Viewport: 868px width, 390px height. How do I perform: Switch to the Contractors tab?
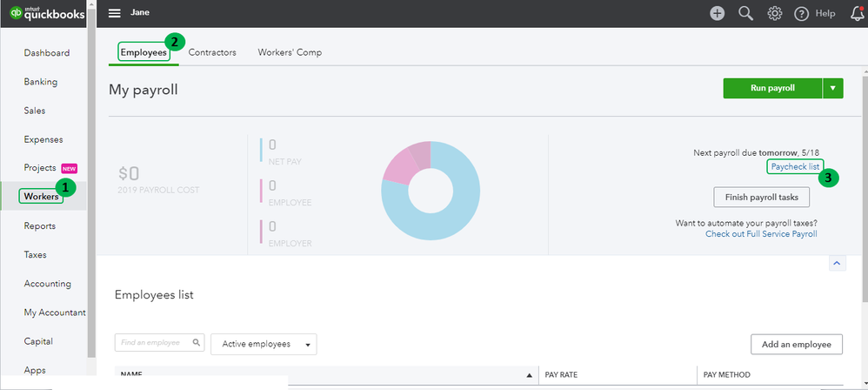(x=212, y=52)
